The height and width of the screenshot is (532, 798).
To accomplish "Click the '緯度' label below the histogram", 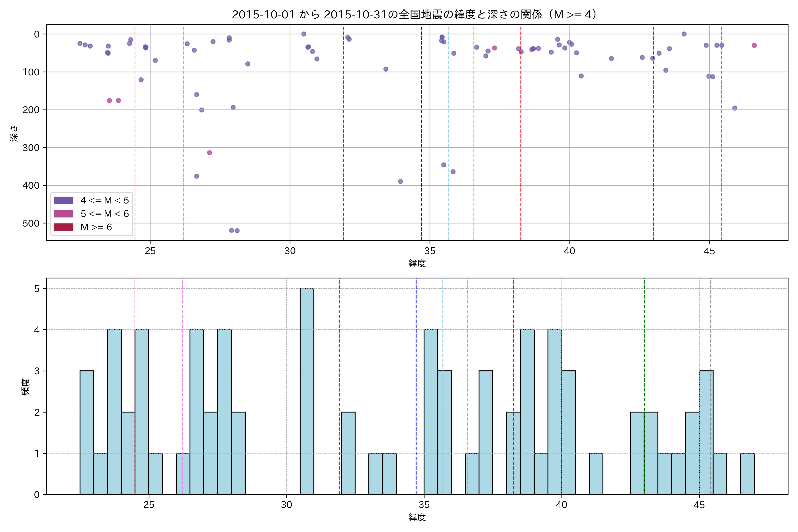I will (x=417, y=517).
